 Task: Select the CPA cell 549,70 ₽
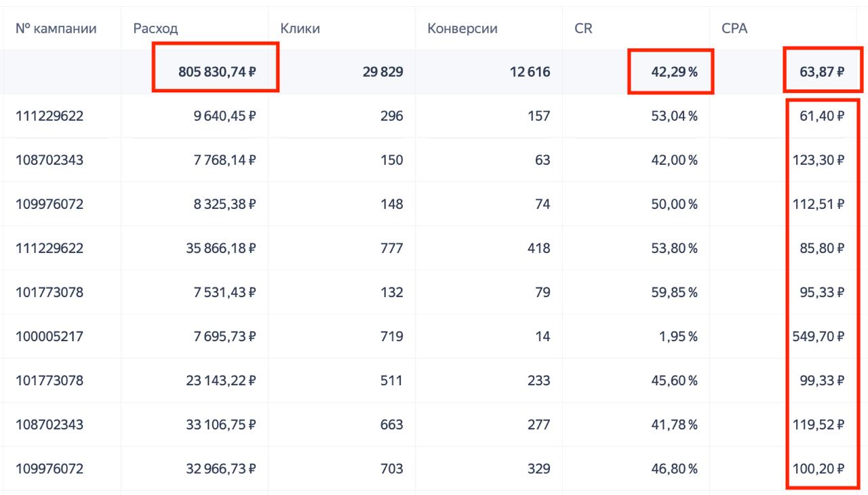(819, 336)
